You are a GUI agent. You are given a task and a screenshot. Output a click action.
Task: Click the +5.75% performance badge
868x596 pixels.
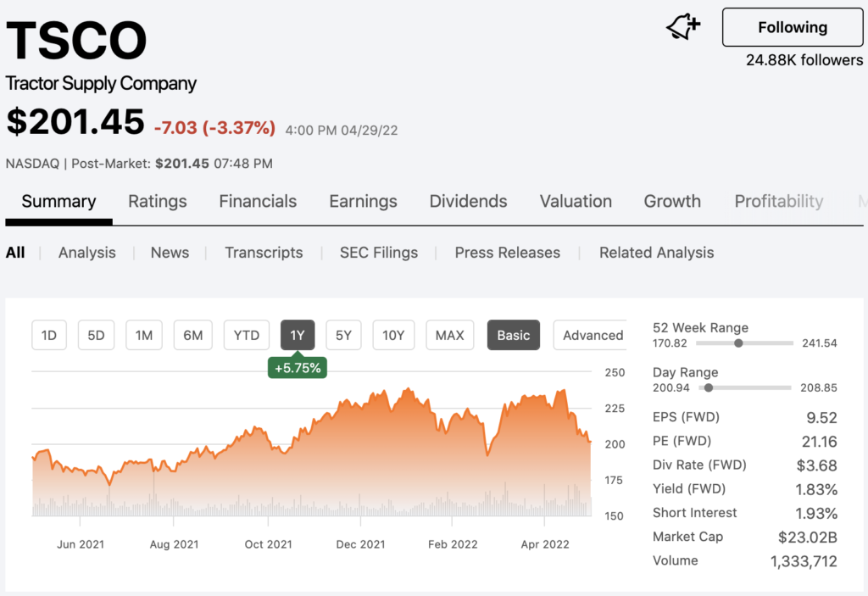coord(298,368)
